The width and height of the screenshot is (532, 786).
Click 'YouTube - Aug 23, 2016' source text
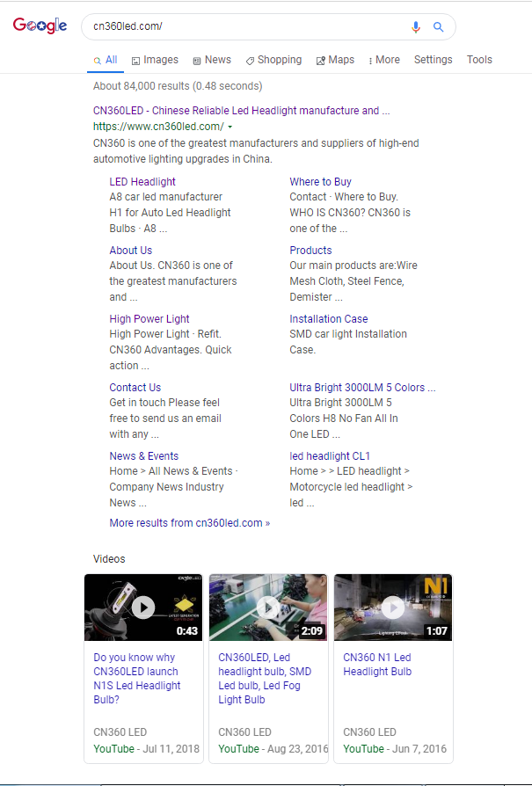(273, 749)
